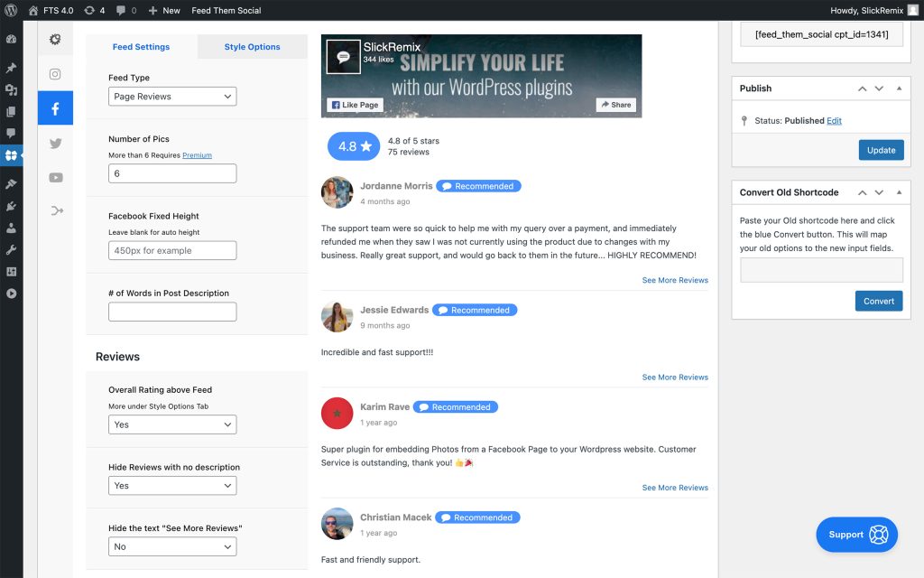Click the Update button
This screenshot has width=924, height=578.
tap(881, 150)
